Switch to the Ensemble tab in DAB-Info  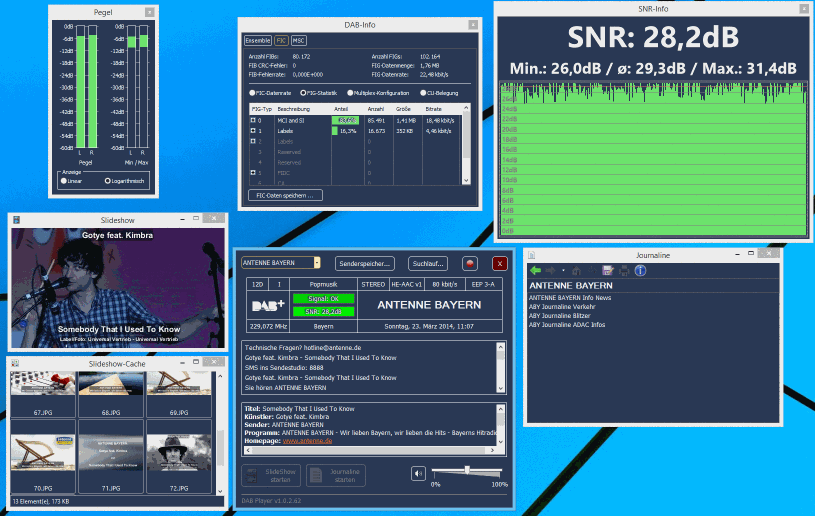click(258, 40)
